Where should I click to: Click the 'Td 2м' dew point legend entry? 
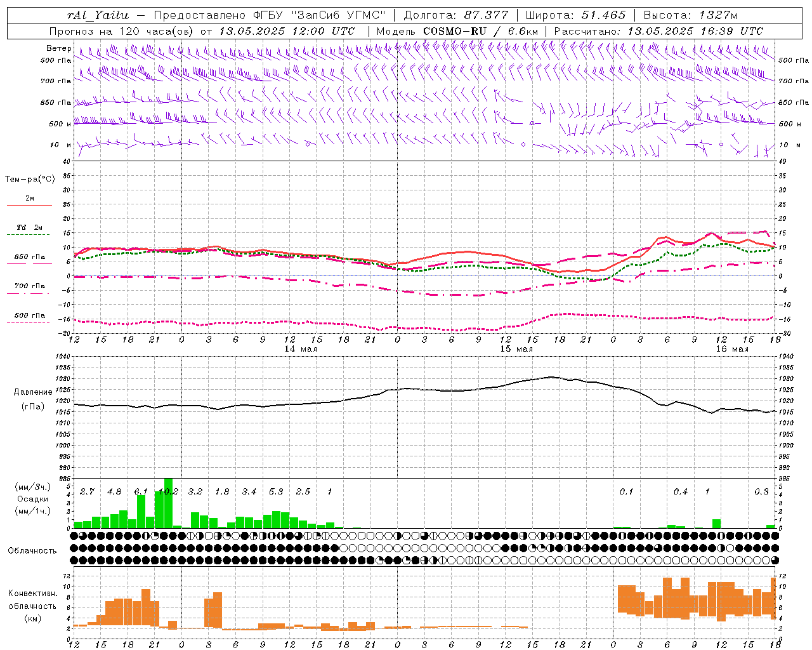click(x=30, y=227)
